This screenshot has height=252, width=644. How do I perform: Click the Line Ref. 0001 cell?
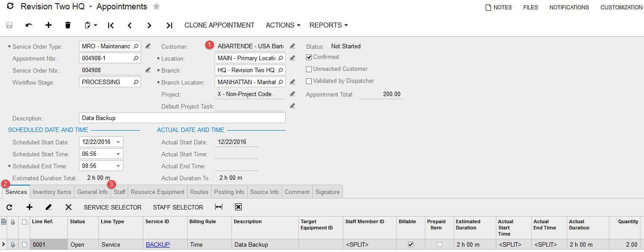(x=49, y=244)
